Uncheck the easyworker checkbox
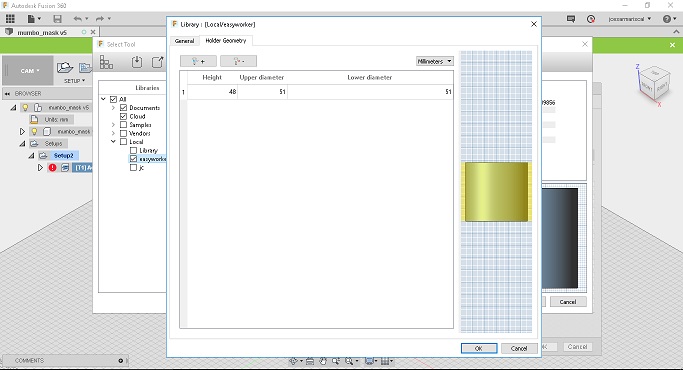683x370 pixels. point(133,159)
